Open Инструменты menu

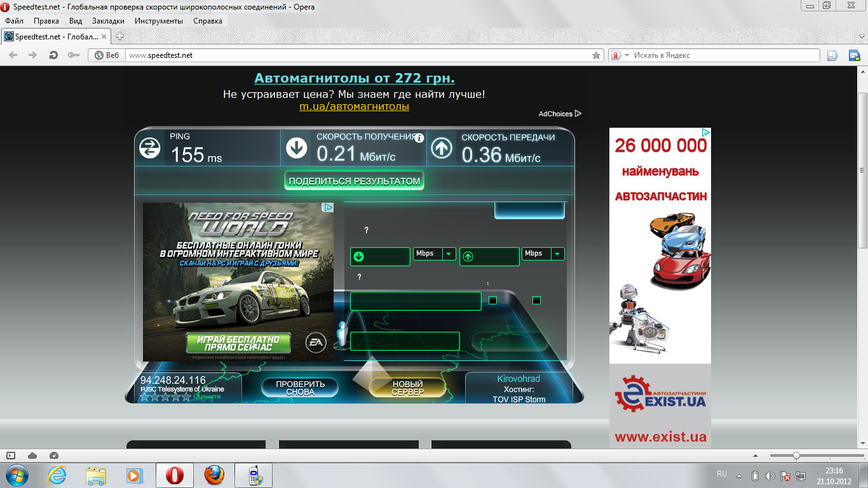[159, 21]
